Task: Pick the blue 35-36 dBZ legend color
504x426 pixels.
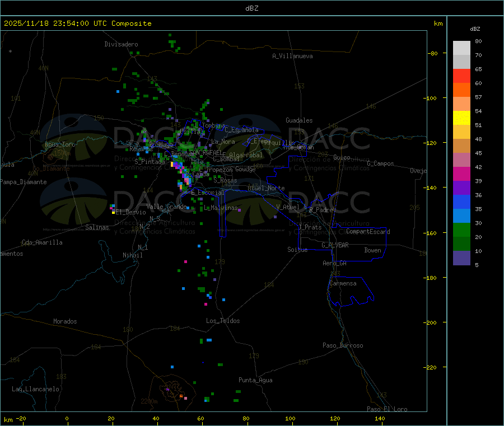Action: [x=461, y=202]
